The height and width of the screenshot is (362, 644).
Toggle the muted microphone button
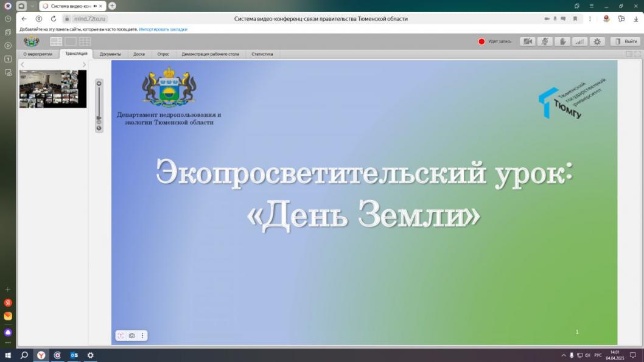click(545, 41)
